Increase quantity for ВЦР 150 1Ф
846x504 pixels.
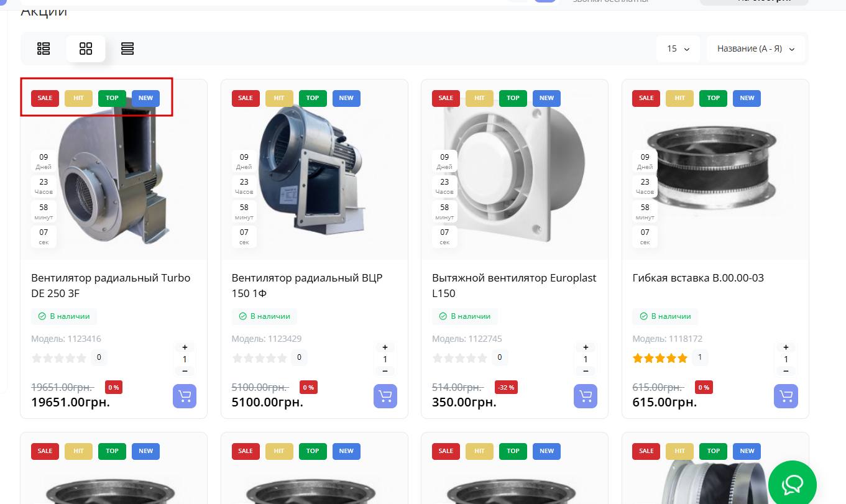tap(385, 347)
